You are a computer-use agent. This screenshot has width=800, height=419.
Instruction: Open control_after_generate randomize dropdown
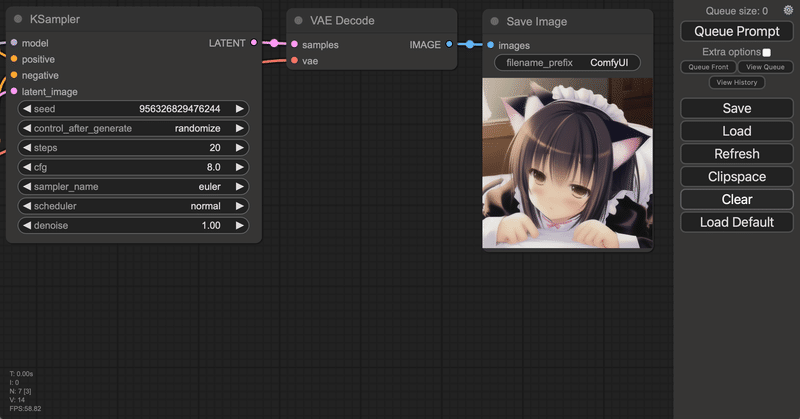[x=133, y=128]
